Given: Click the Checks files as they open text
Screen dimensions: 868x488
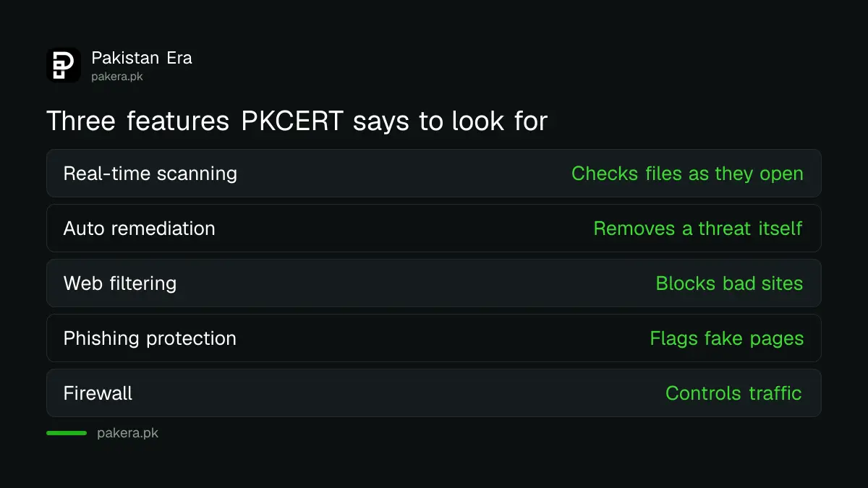Looking at the screenshot, I should 687,174.
